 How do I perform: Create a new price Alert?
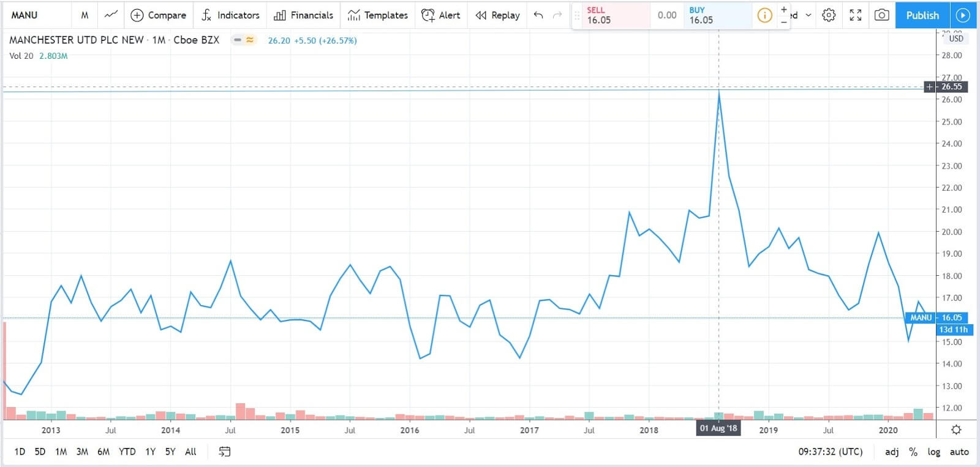click(x=441, y=15)
